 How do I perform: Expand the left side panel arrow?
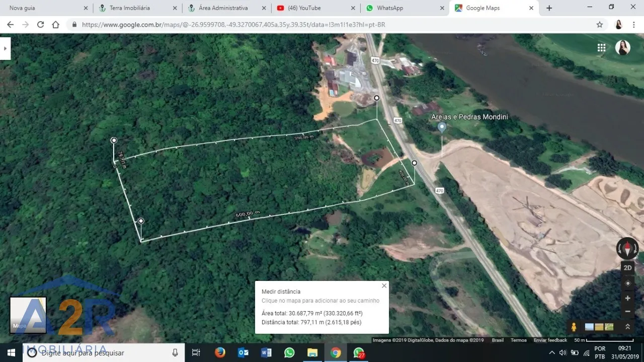[6, 48]
